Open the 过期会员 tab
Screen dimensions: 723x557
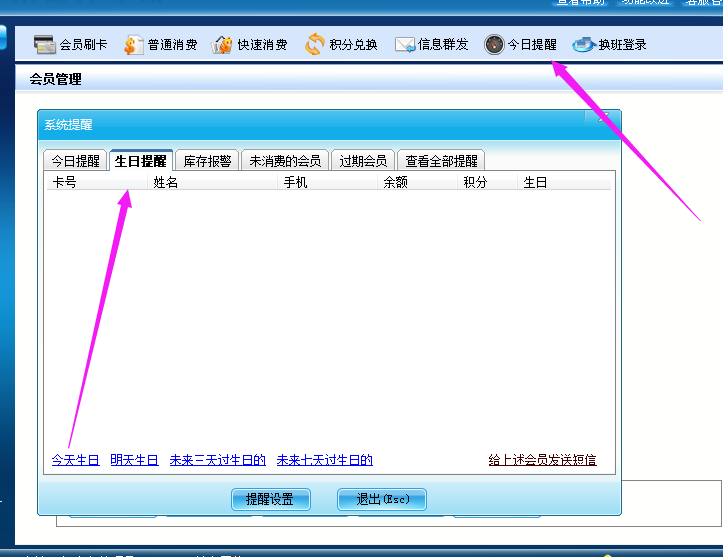tap(363, 161)
